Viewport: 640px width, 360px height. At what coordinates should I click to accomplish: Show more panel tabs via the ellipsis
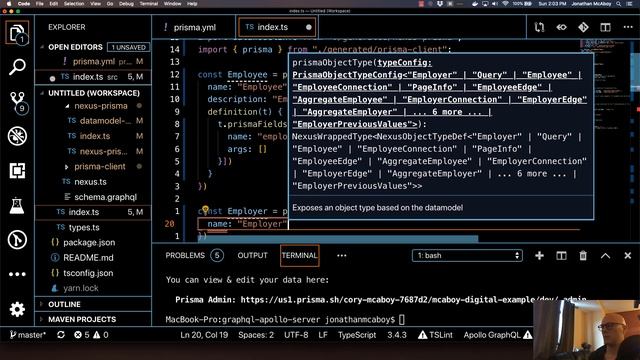click(x=342, y=256)
